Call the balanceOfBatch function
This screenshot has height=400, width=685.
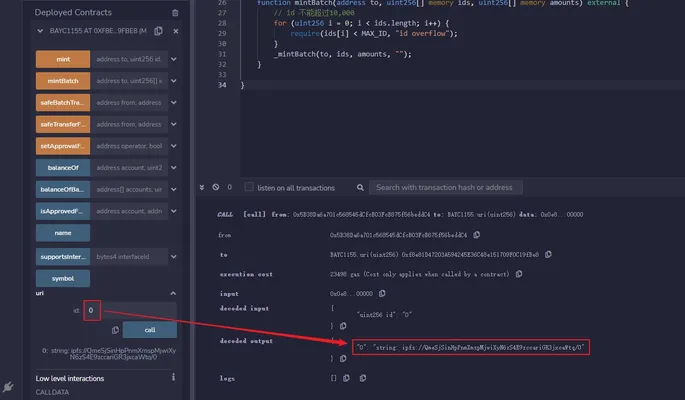pyautogui.click(x=63, y=190)
